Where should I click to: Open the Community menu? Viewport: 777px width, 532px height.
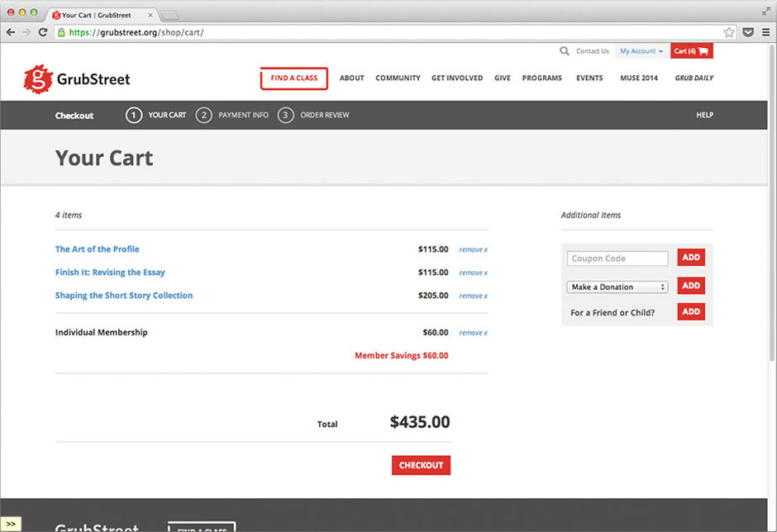pyautogui.click(x=398, y=78)
